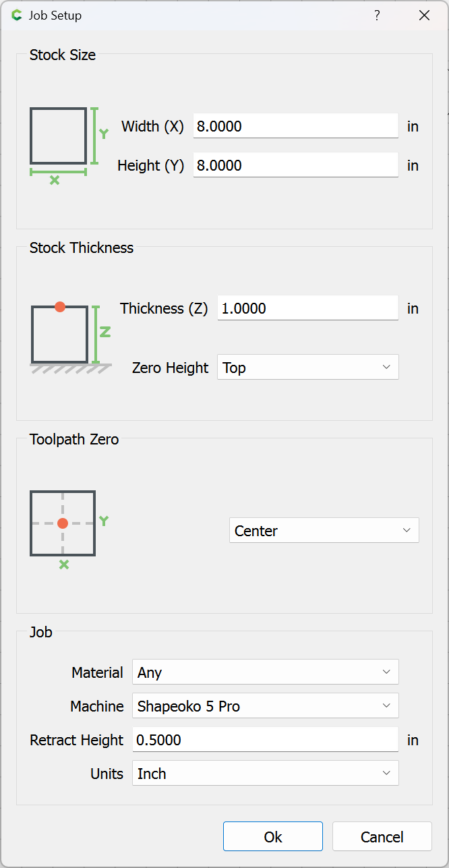
Task: Open the Material dropdown showing Any
Action: [x=266, y=672]
